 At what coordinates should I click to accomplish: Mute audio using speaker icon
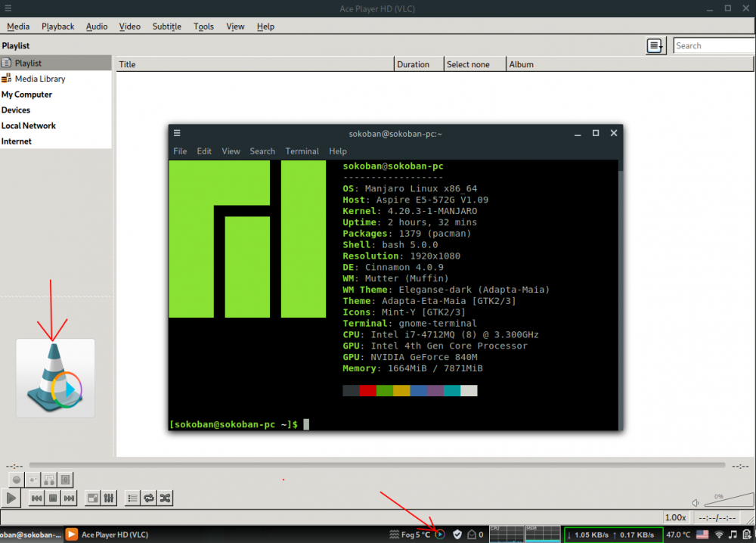pos(696,502)
